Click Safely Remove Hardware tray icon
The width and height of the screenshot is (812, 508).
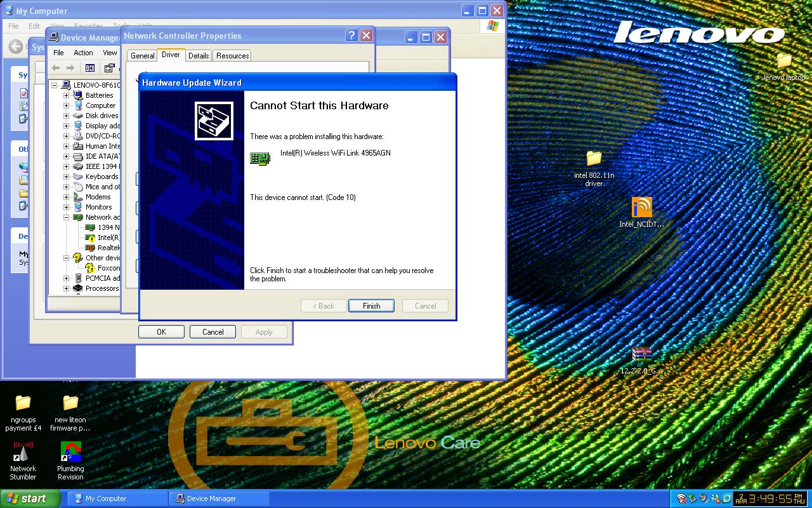tap(693, 499)
